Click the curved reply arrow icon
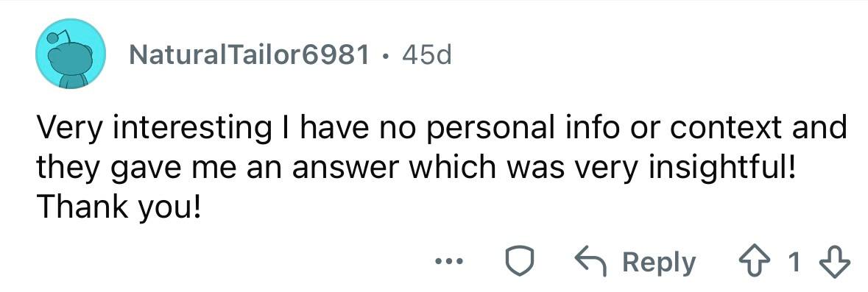Viewport: 868px width, 292px height. point(593,261)
